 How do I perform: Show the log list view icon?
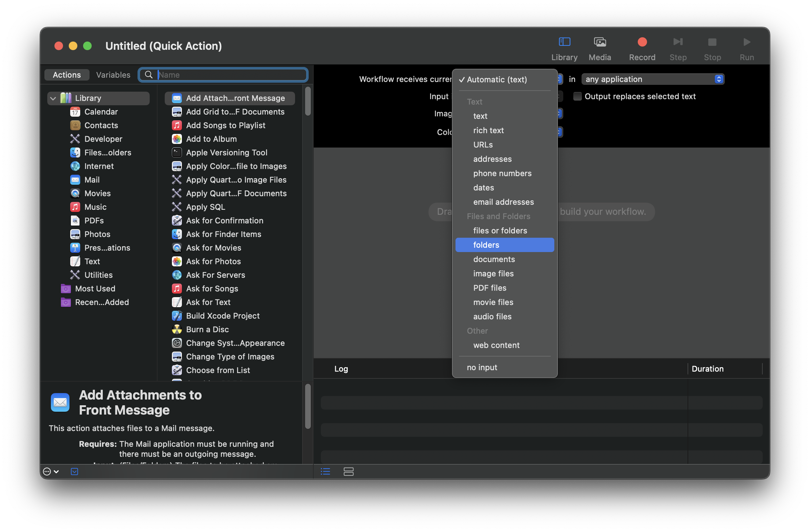[x=325, y=471]
